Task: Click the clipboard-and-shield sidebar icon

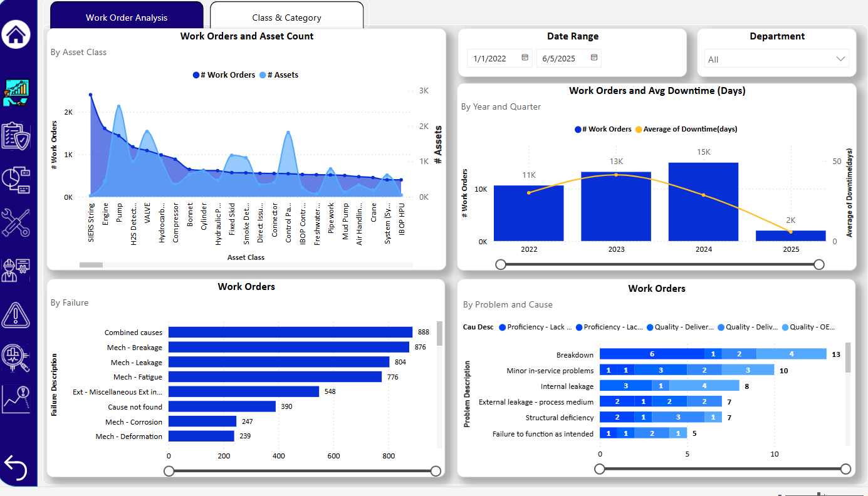Action: click(x=17, y=136)
